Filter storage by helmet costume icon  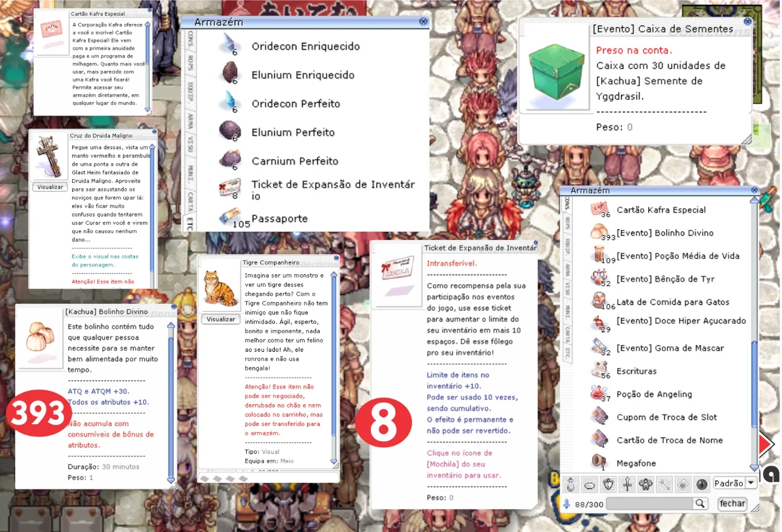point(646,485)
